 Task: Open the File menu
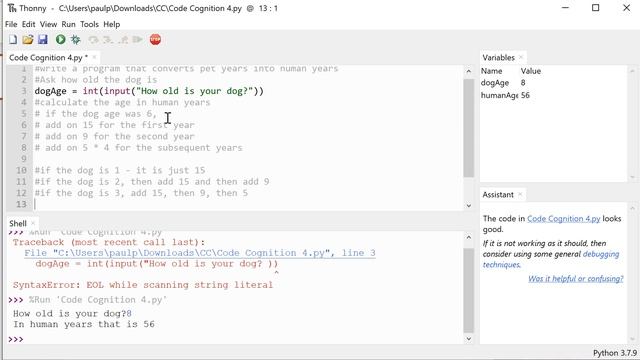coord(11,24)
